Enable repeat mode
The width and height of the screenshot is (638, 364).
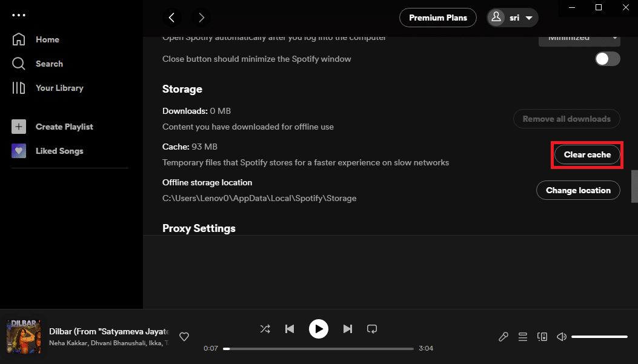tap(372, 329)
